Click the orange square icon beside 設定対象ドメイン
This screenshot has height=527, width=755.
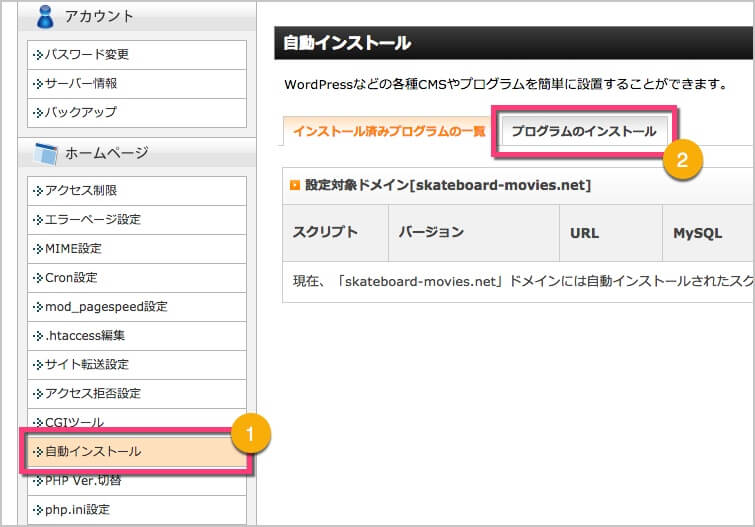point(295,185)
